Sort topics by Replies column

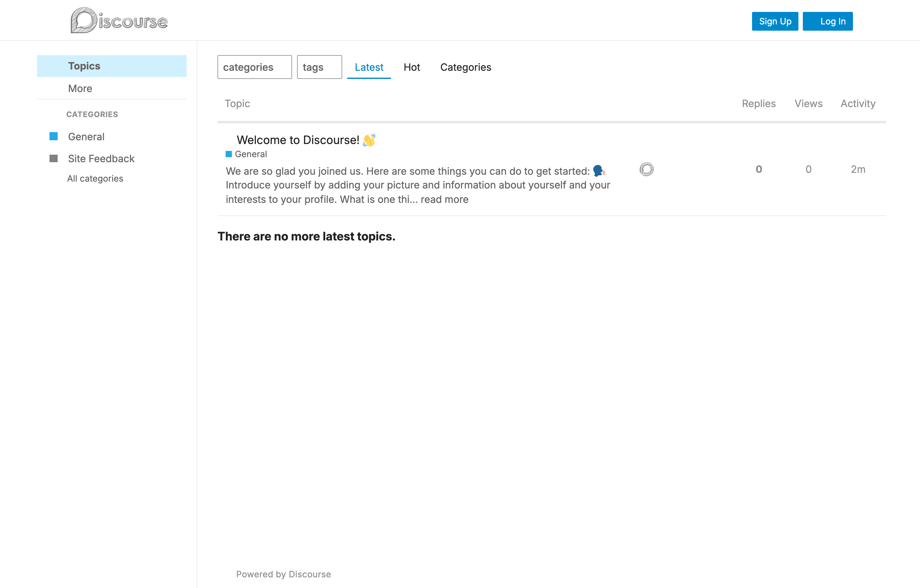tap(758, 103)
